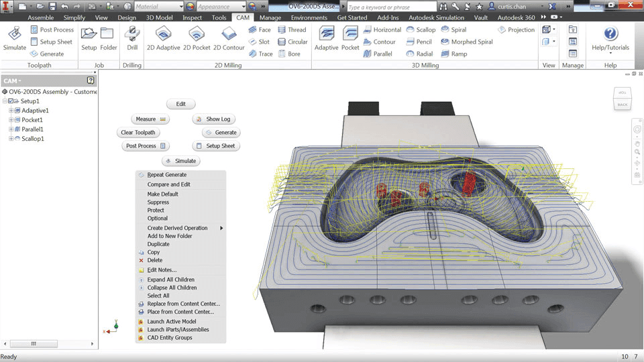The height and width of the screenshot is (362, 644).
Task: Click the Undo icon in the quick access toolbar
Action: [x=64, y=7]
